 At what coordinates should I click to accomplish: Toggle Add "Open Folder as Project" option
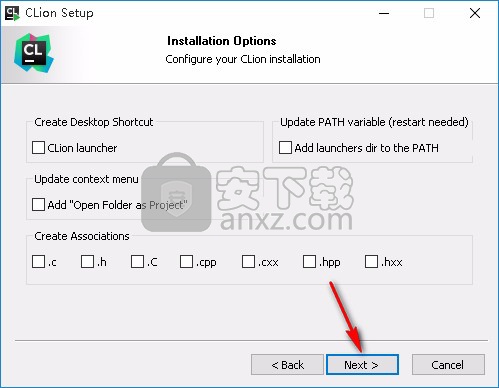pyautogui.click(x=38, y=205)
